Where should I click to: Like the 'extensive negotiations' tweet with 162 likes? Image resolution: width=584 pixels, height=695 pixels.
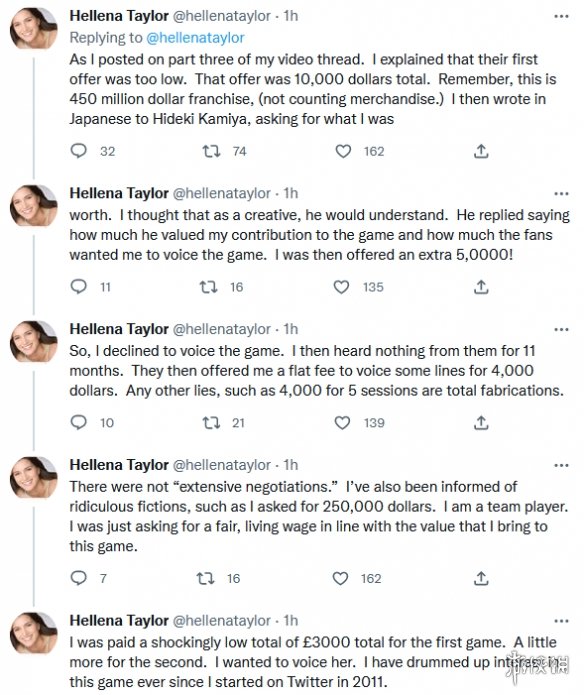point(340,578)
